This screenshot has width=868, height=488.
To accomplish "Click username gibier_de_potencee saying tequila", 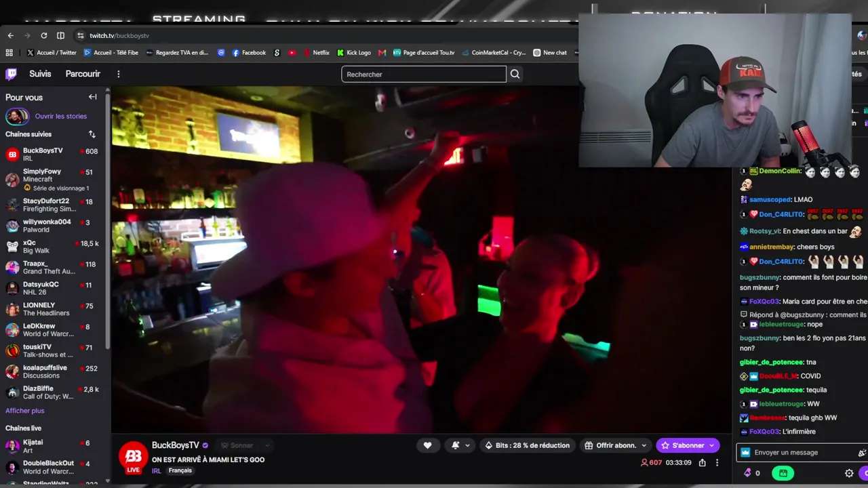I will click(771, 390).
